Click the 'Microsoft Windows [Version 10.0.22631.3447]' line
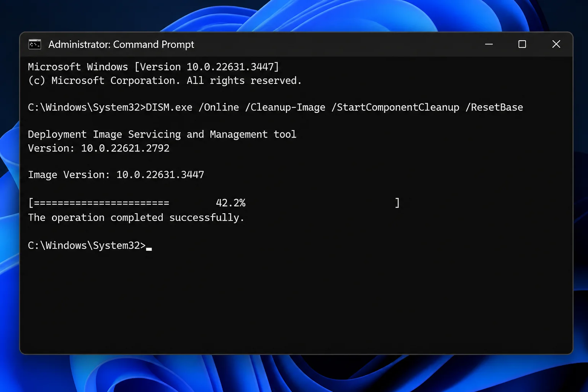This screenshot has height=392, width=588. point(154,67)
